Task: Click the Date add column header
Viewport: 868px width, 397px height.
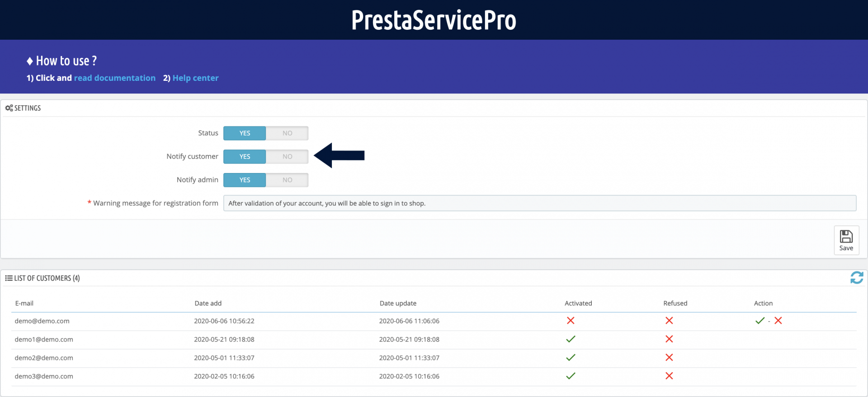Action: click(208, 304)
